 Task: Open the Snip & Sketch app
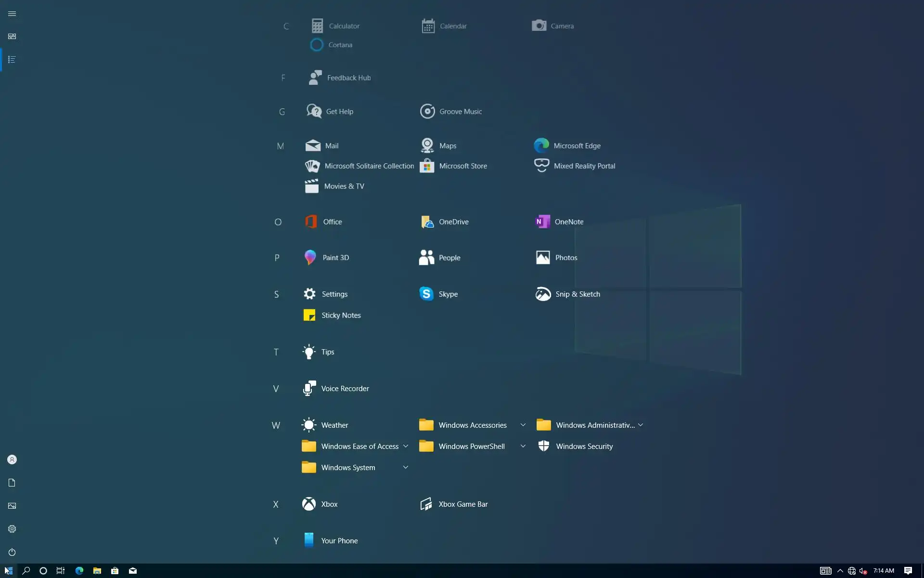[577, 294]
